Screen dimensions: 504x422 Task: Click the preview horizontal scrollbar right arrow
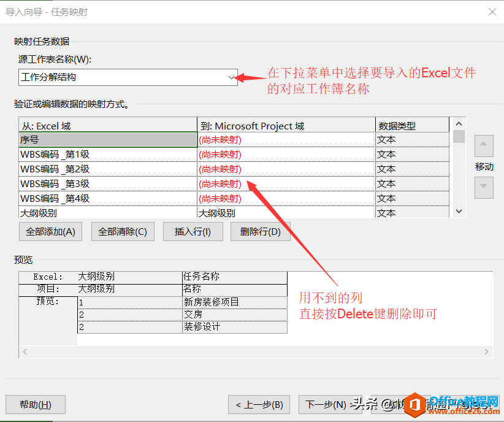click(x=486, y=352)
